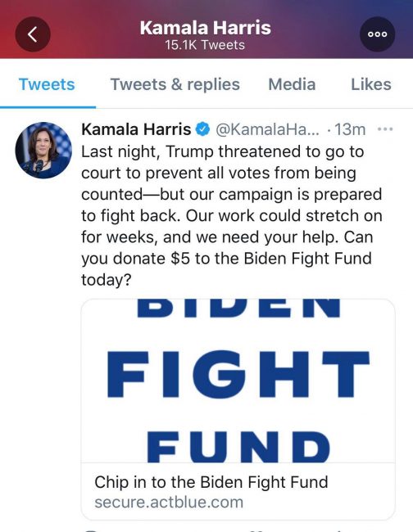Image resolution: width=413 pixels, height=532 pixels.
Task: Tap the Kamala Harris header title
Action: 206,28
